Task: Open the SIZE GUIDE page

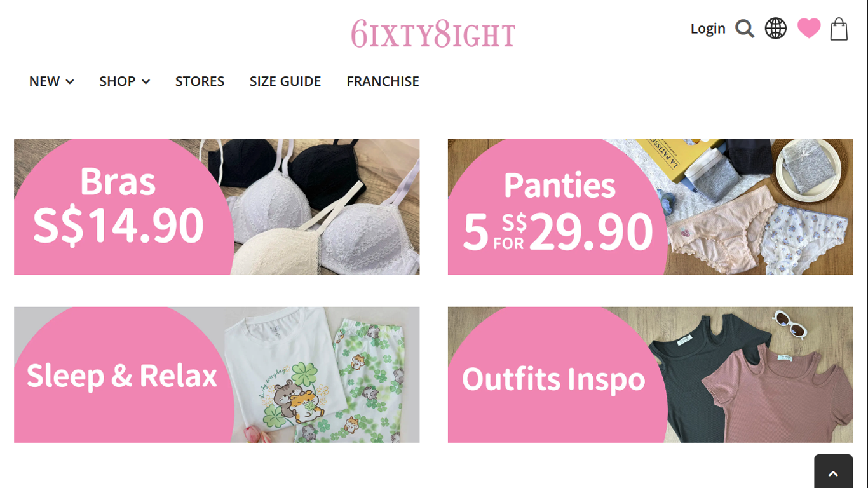Action: [x=285, y=81]
